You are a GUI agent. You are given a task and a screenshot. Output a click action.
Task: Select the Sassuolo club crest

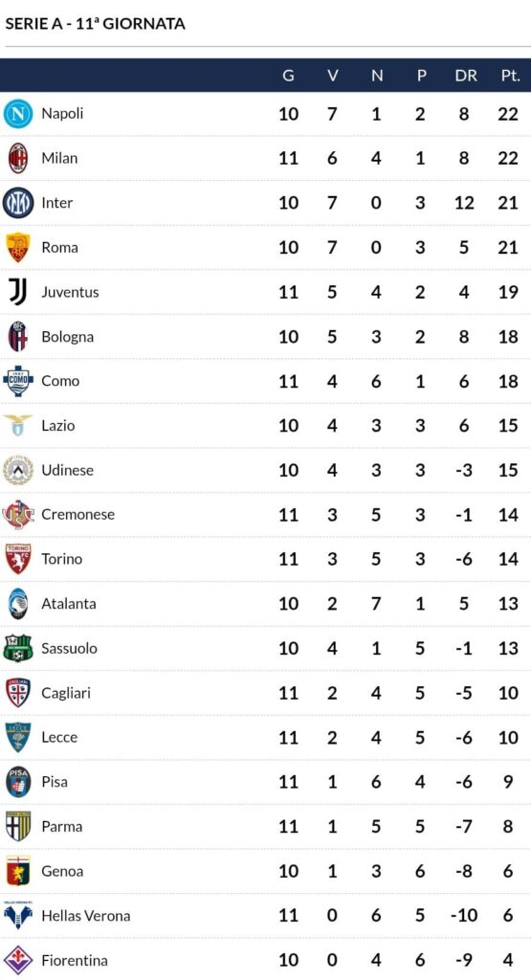[x=18, y=648]
